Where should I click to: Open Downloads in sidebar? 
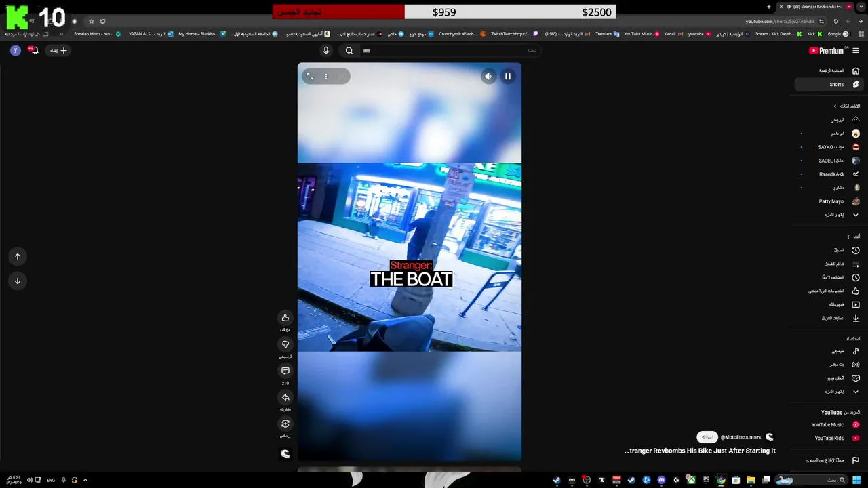[829, 318]
